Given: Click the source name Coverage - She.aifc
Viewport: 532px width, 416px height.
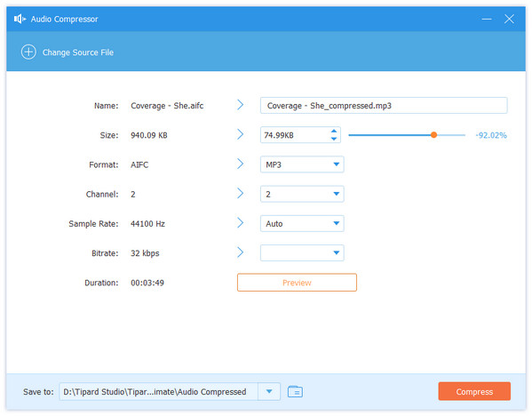Looking at the screenshot, I should [167, 106].
